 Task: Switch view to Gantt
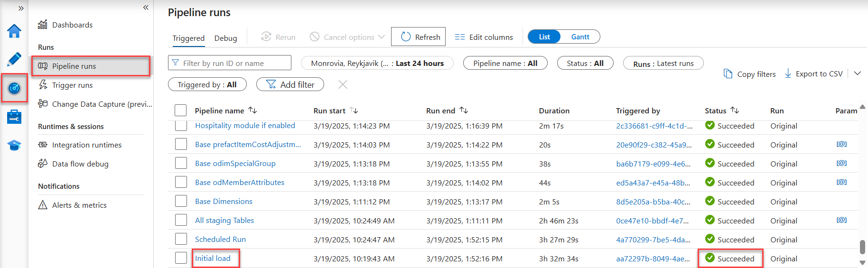click(580, 37)
